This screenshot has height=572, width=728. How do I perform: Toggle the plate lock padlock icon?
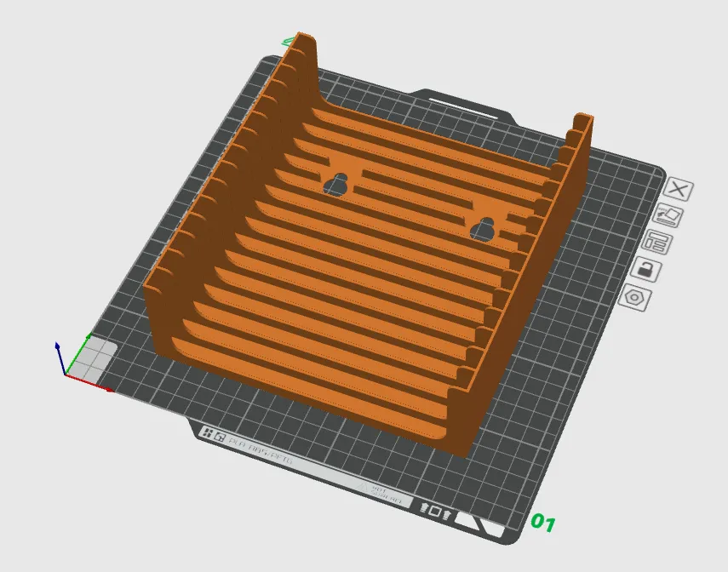pos(647,269)
